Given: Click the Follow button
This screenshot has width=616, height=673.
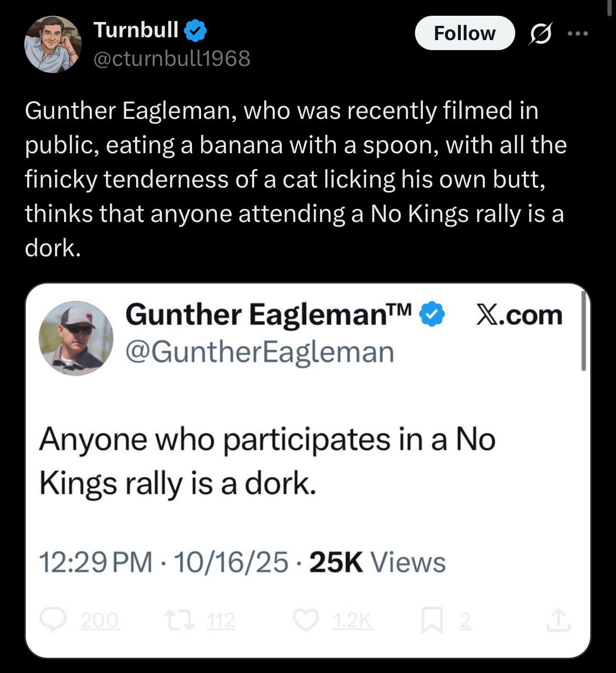Looking at the screenshot, I should coord(464,33).
